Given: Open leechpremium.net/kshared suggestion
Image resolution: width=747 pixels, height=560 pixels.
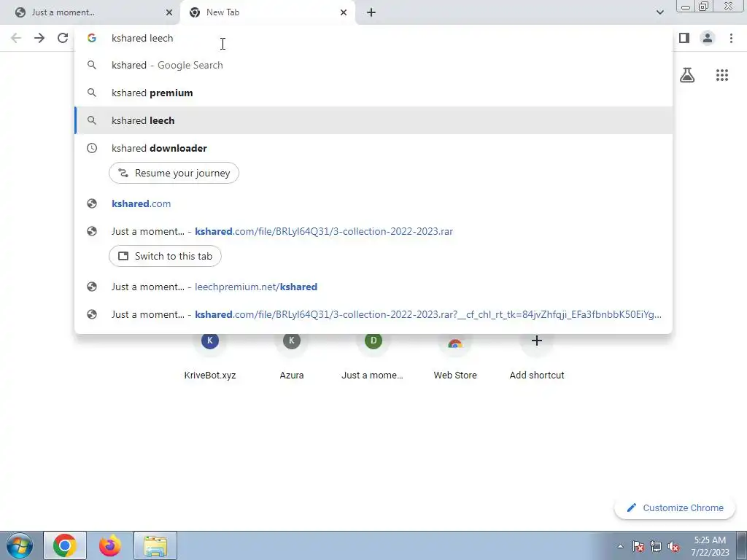Looking at the screenshot, I should pos(373,287).
